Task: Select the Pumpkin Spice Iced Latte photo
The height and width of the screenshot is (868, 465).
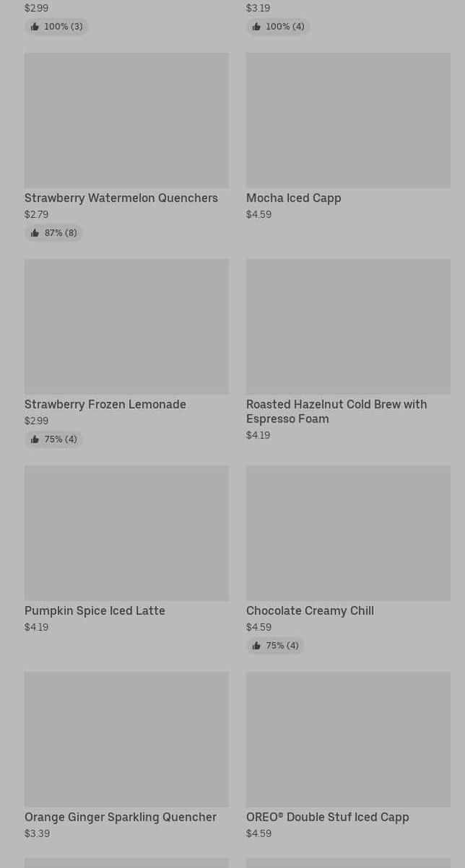Action: pyautogui.click(x=126, y=532)
